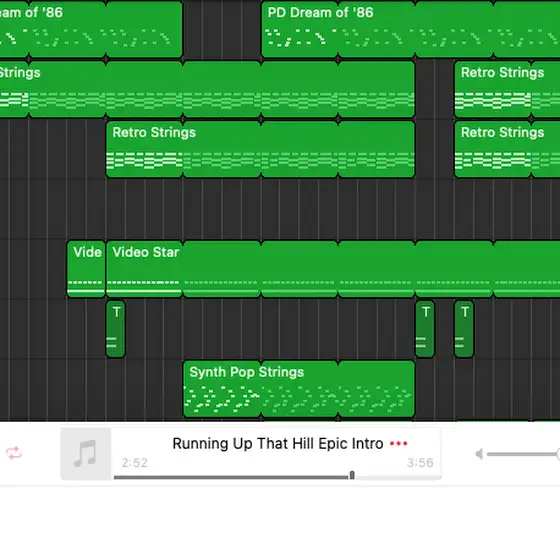560x560 pixels.
Task: Click the music note album artwork
Action: click(x=86, y=454)
